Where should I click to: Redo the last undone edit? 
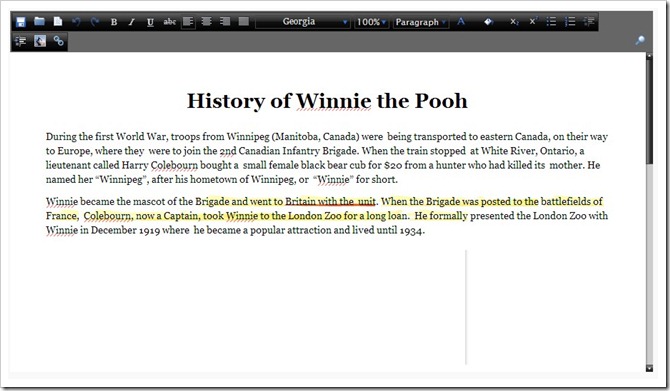(x=95, y=22)
